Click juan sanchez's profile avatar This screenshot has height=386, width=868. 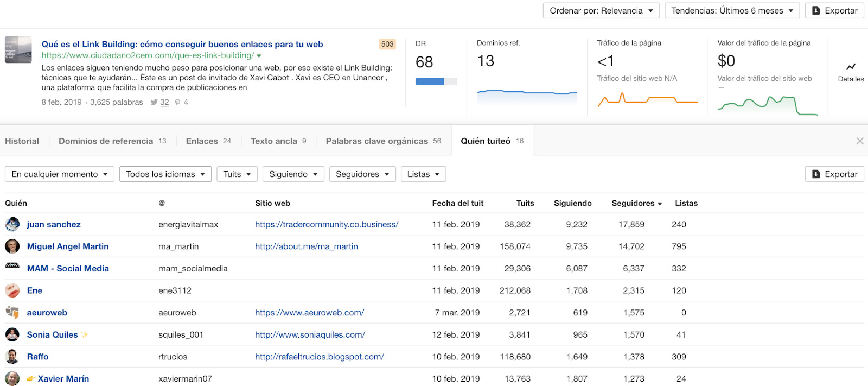(12, 224)
